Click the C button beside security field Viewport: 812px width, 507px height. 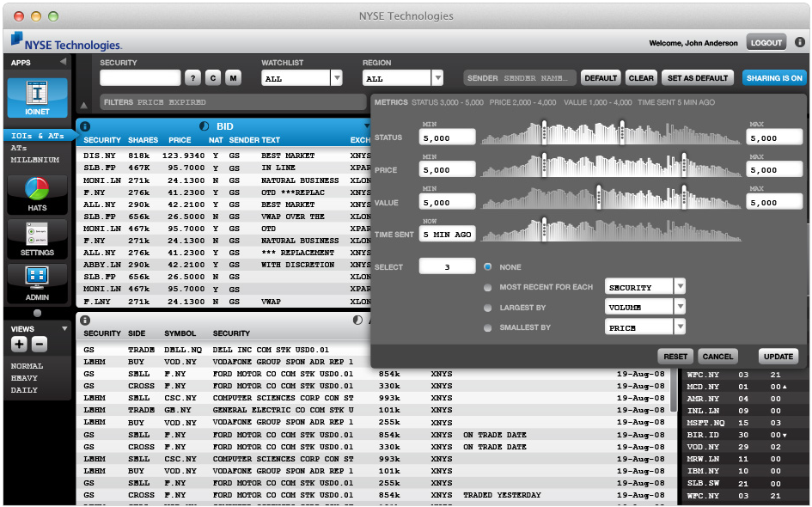click(213, 78)
